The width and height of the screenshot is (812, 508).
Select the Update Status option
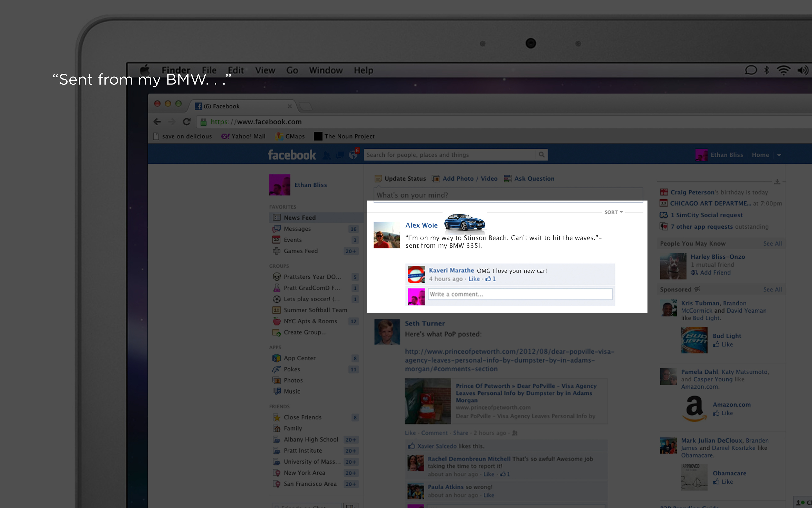click(400, 179)
